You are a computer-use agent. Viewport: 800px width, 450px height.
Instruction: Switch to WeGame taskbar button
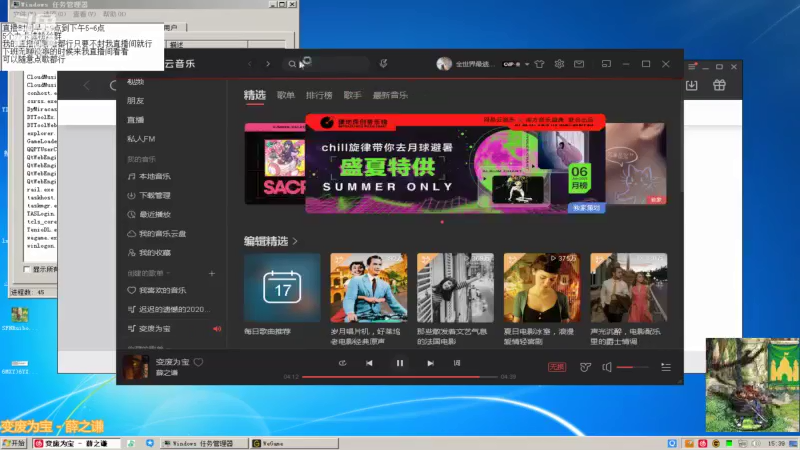294,443
